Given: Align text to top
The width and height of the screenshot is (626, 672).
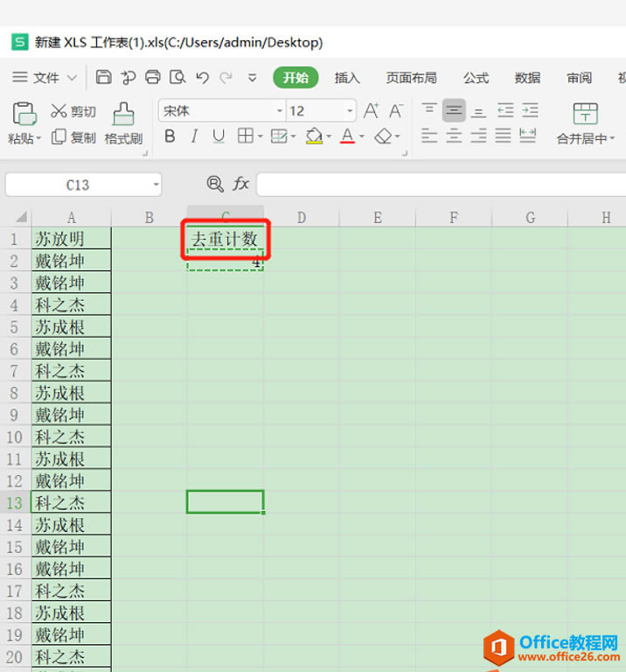Looking at the screenshot, I should point(429,110).
